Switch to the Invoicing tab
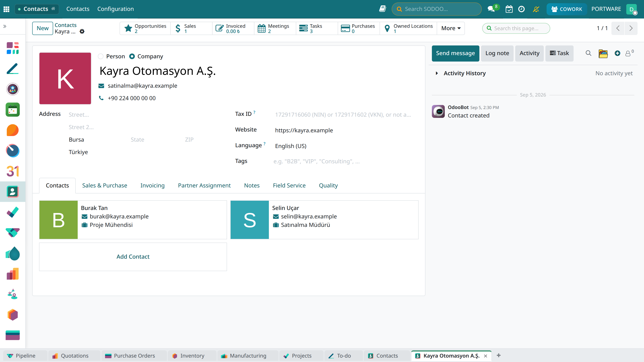Screen dimensions: 644x362 click(x=153, y=185)
